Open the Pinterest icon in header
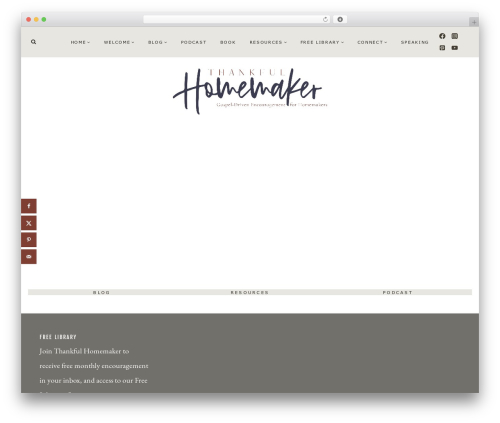This screenshot has height=423, width=500. (x=442, y=48)
